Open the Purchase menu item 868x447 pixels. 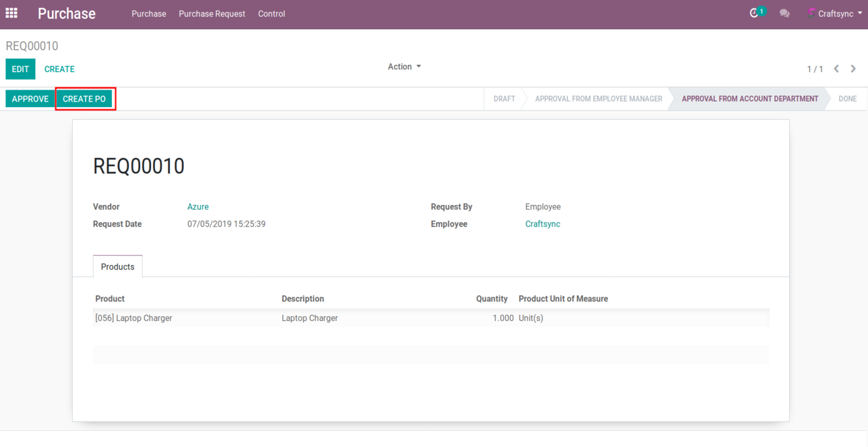(x=149, y=13)
